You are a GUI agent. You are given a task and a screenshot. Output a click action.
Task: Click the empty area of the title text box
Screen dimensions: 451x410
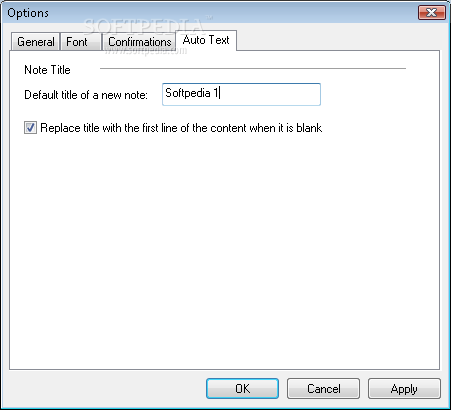(x=270, y=94)
